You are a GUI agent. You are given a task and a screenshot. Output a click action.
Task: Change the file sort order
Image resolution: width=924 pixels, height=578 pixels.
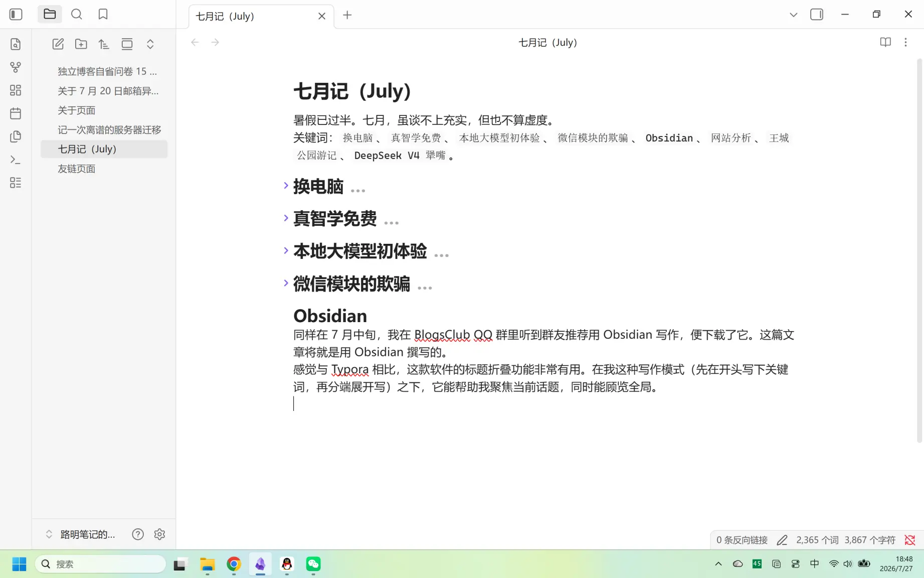click(x=104, y=44)
